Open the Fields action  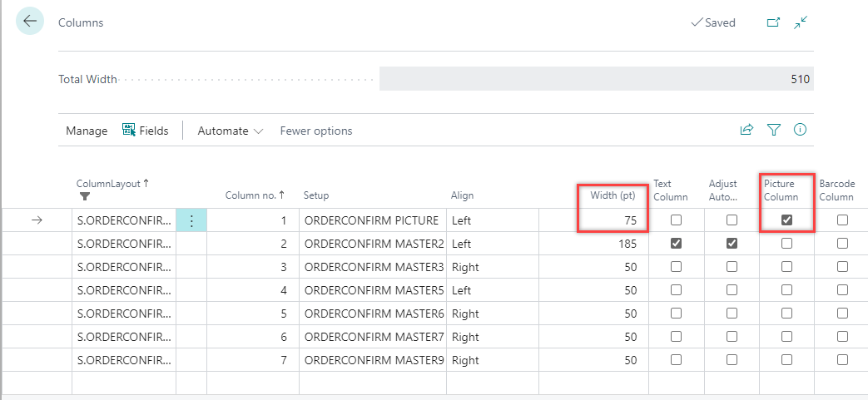tap(146, 131)
